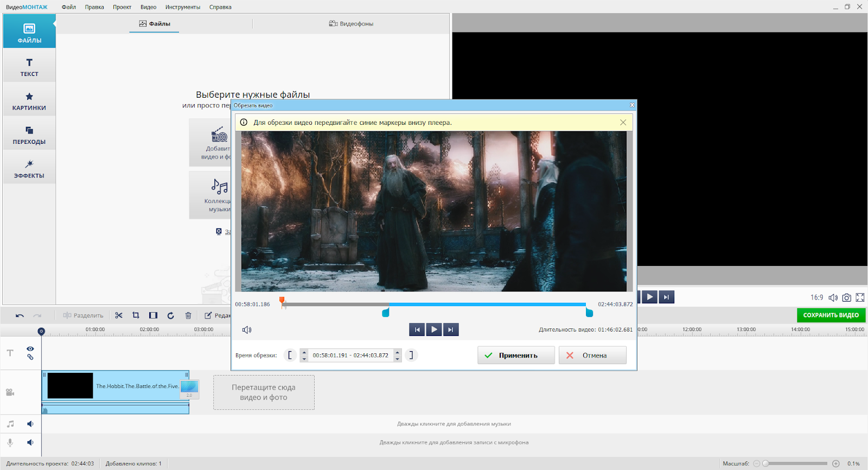This screenshot has height=470, width=868.
Task: Open the Справка menu
Action: pos(220,7)
